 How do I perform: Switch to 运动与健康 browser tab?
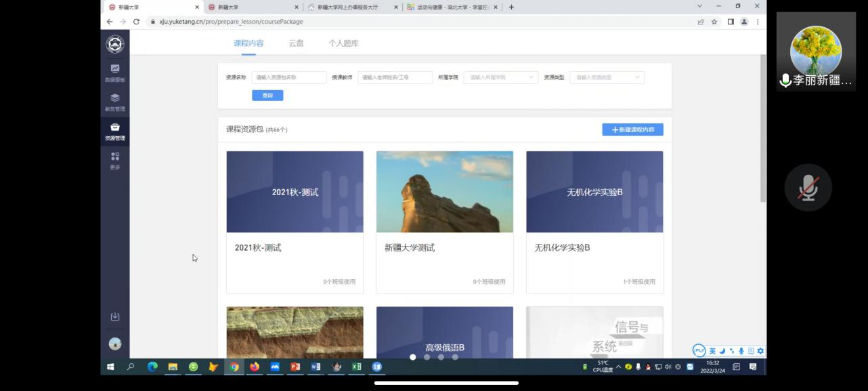[x=452, y=7]
